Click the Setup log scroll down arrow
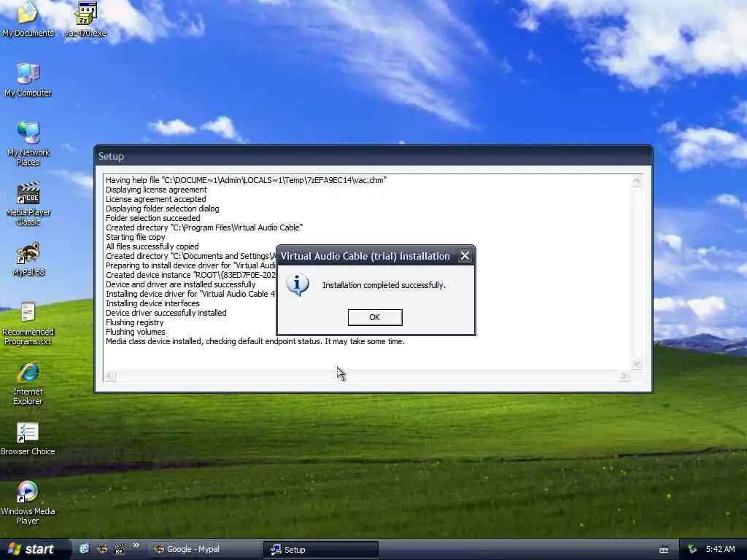 point(637,364)
